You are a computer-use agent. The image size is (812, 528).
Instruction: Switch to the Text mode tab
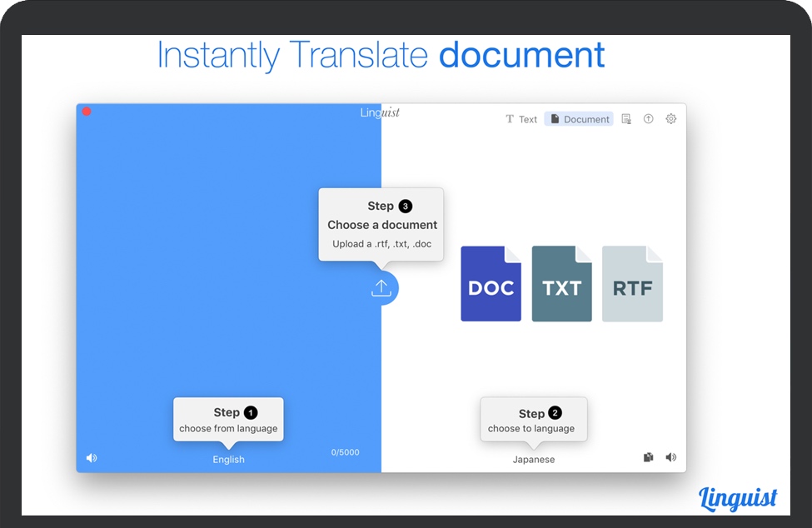521,119
